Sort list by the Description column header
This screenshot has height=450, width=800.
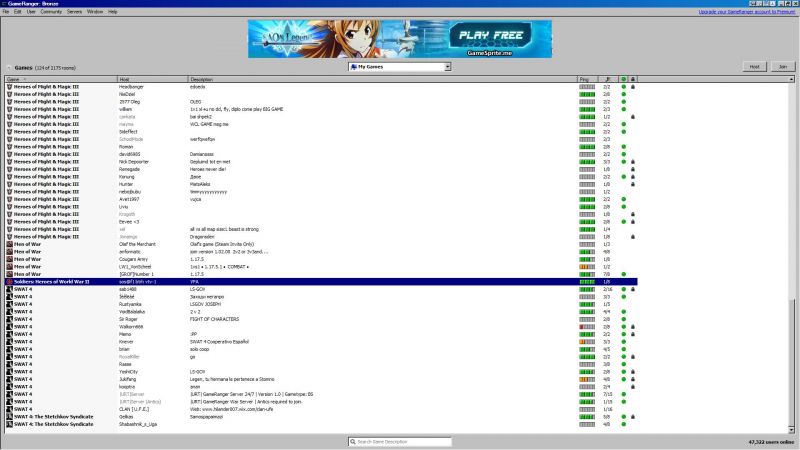coord(383,80)
